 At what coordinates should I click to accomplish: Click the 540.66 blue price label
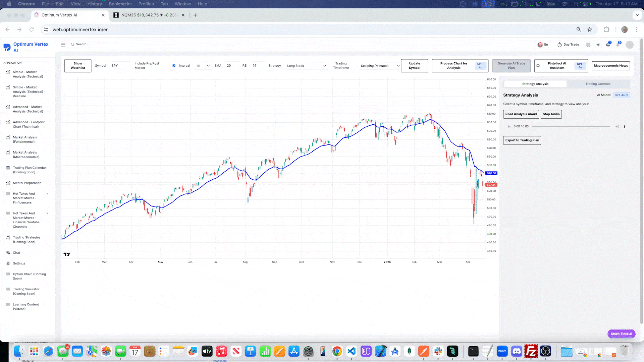click(x=491, y=173)
